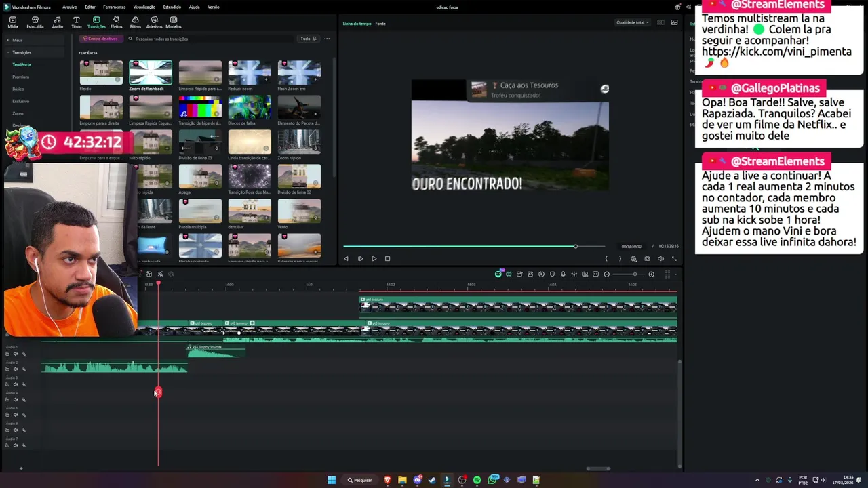Screen dimensions: 868x488
Task: Mute the Áudio 3 track
Action: (16, 384)
